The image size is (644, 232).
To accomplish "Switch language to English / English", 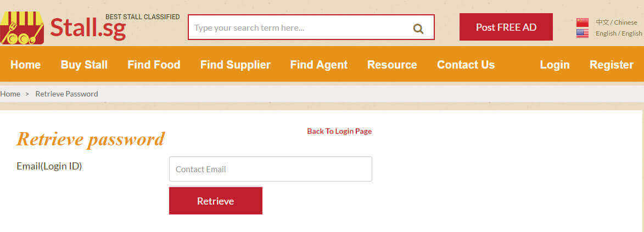I will pos(619,33).
